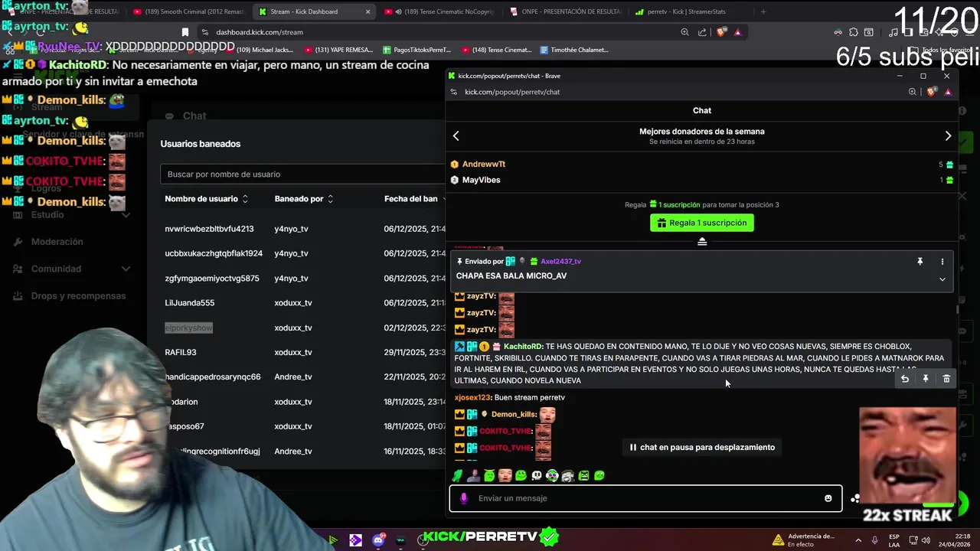Click Brave Shields icon in main browser toolbar
The width and height of the screenshot is (980, 551).
[721, 32]
